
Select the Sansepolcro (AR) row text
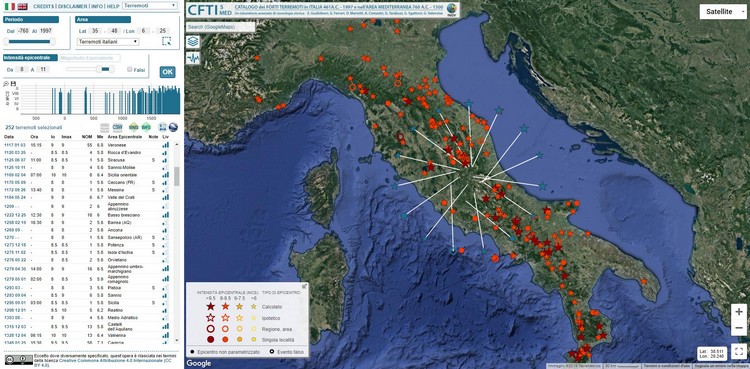click(x=125, y=237)
